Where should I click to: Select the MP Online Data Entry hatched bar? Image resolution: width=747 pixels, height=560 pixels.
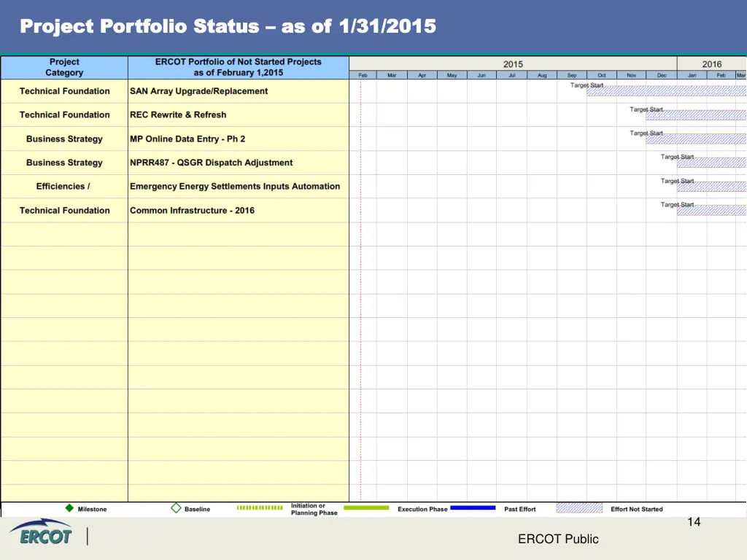696,139
